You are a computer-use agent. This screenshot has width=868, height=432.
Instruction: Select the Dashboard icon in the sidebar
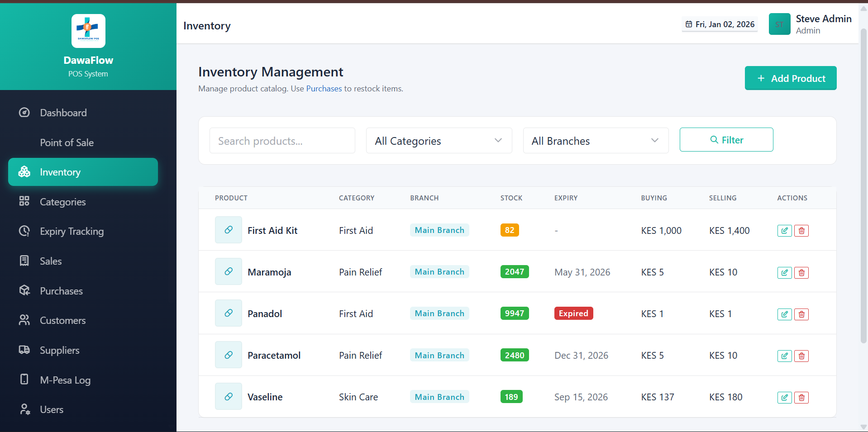tap(24, 112)
